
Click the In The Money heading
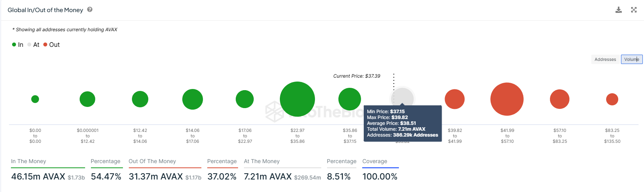pos(28,161)
